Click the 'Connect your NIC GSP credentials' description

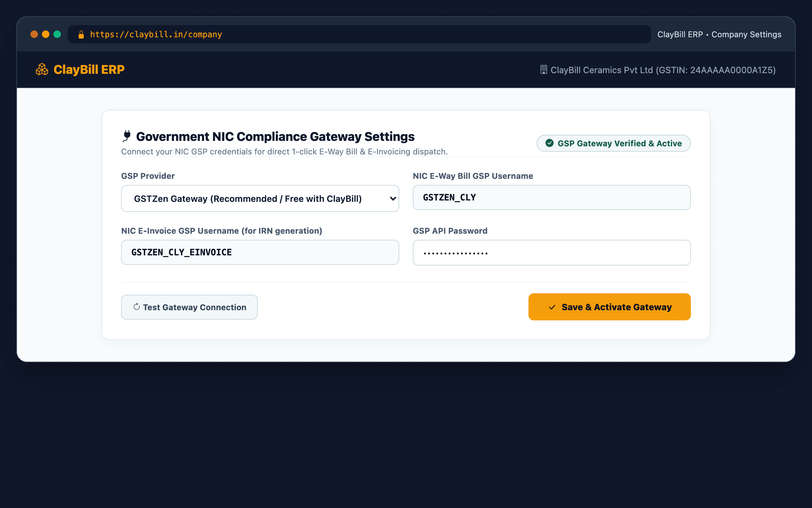[284, 151]
